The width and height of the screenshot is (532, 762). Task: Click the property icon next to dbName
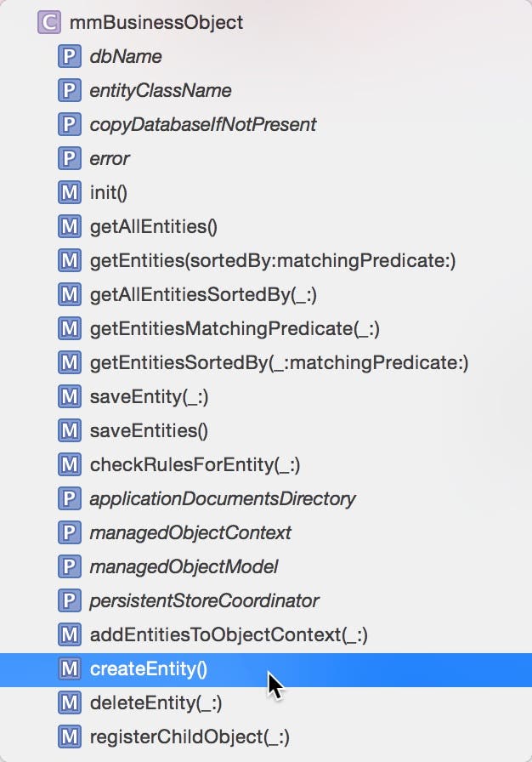point(70,56)
